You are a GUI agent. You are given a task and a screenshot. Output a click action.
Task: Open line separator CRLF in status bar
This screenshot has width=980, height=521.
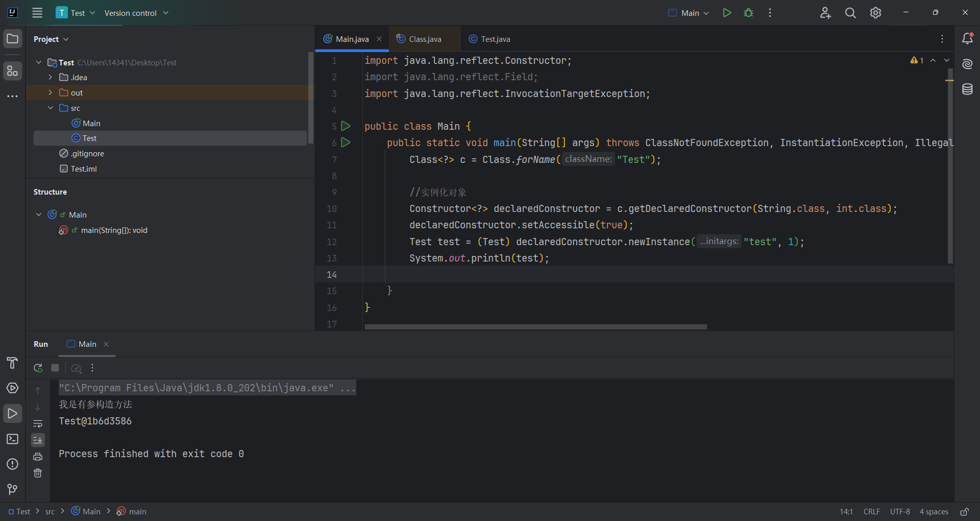coord(872,512)
